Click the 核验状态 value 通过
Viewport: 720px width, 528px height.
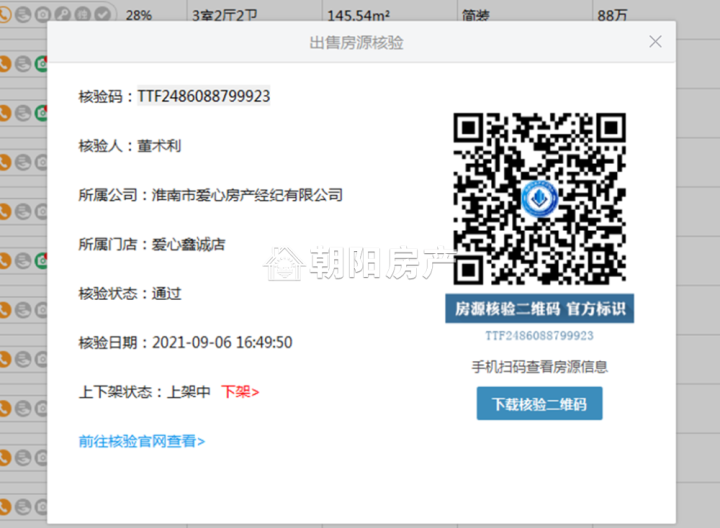(x=167, y=293)
